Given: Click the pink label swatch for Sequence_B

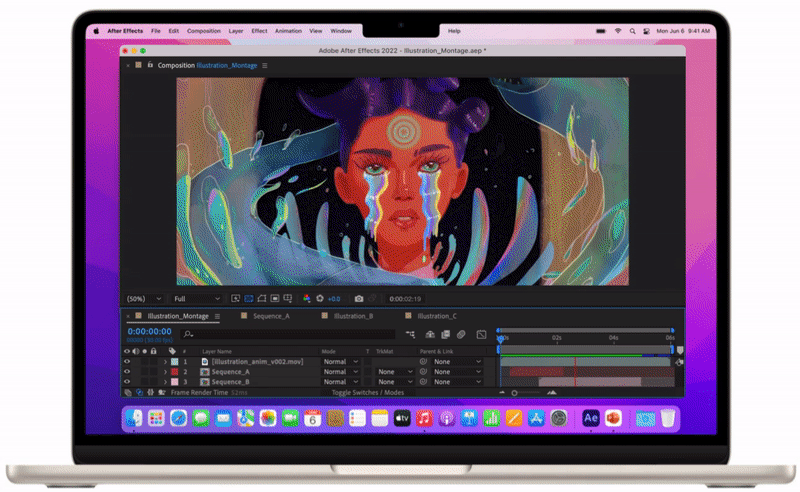Looking at the screenshot, I should click(x=174, y=382).
